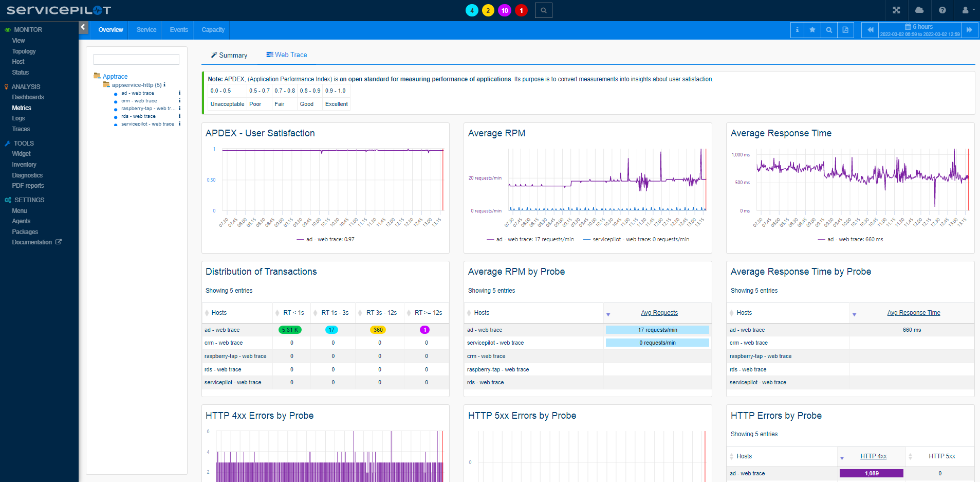The height and width of the screenshot is (482, 980).
Task: Switch to the Summary tab
Action: (229, 56)
